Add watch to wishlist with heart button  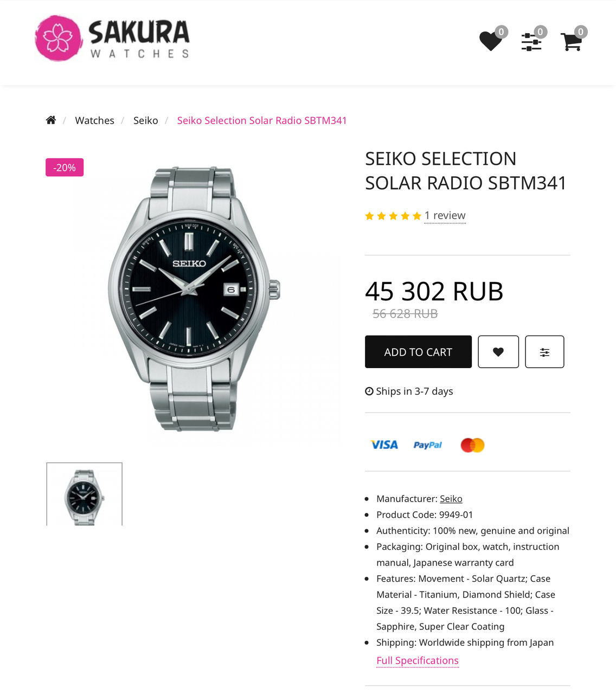pyautogui.click(x=498, y=352)
